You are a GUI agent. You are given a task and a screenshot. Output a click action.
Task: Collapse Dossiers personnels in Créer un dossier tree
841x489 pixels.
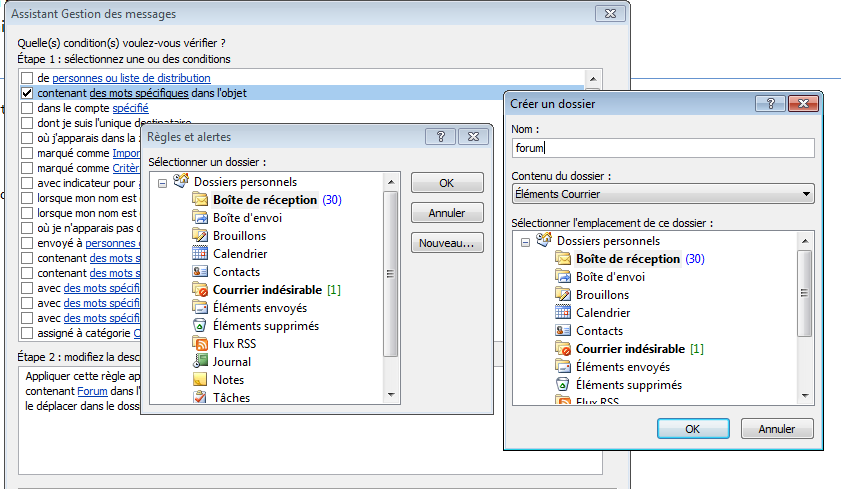526,242
